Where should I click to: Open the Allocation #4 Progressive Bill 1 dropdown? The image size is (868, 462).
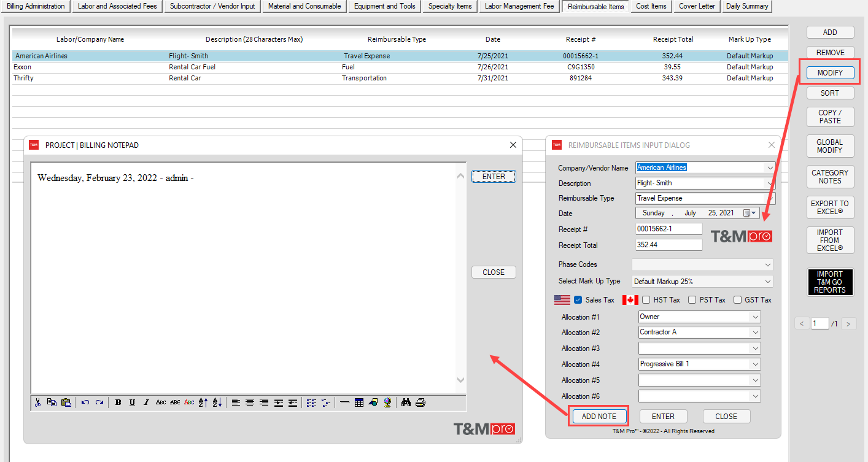click(755, 364)
